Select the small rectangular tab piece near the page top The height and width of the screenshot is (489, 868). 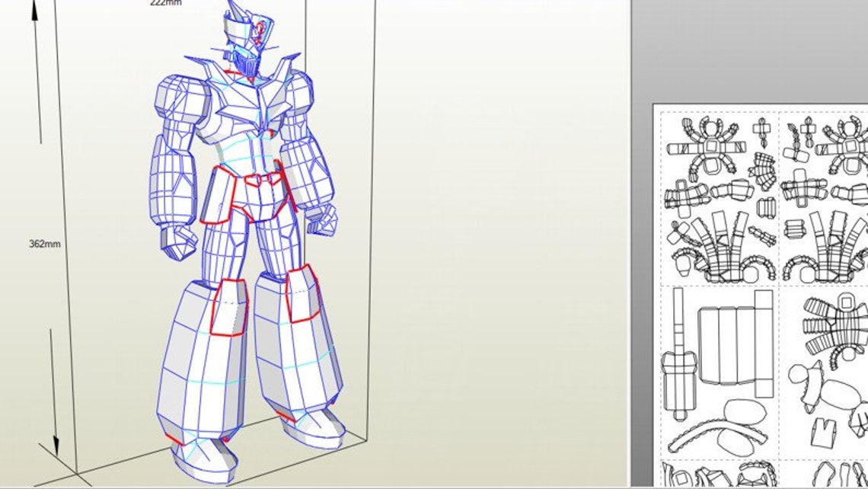point(761,129)
